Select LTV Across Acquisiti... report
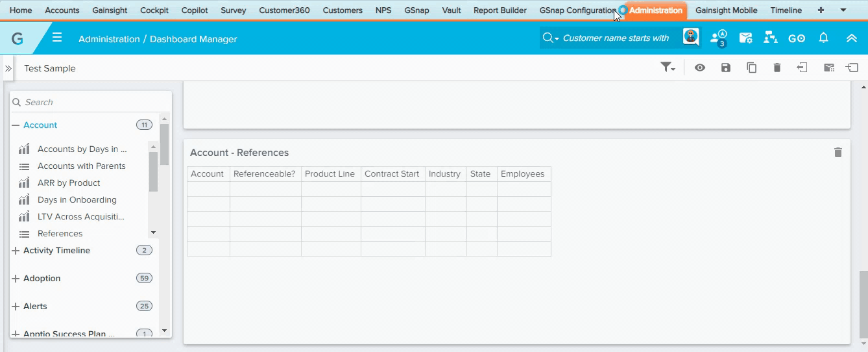The height and width of the screenshot is (352, 868). pyautogui.click(x=81, y=217)
